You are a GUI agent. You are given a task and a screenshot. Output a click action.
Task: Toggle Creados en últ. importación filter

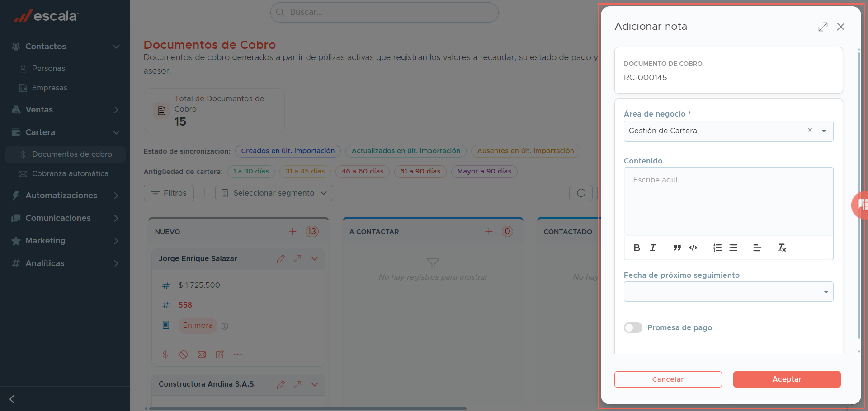point(288,151)
